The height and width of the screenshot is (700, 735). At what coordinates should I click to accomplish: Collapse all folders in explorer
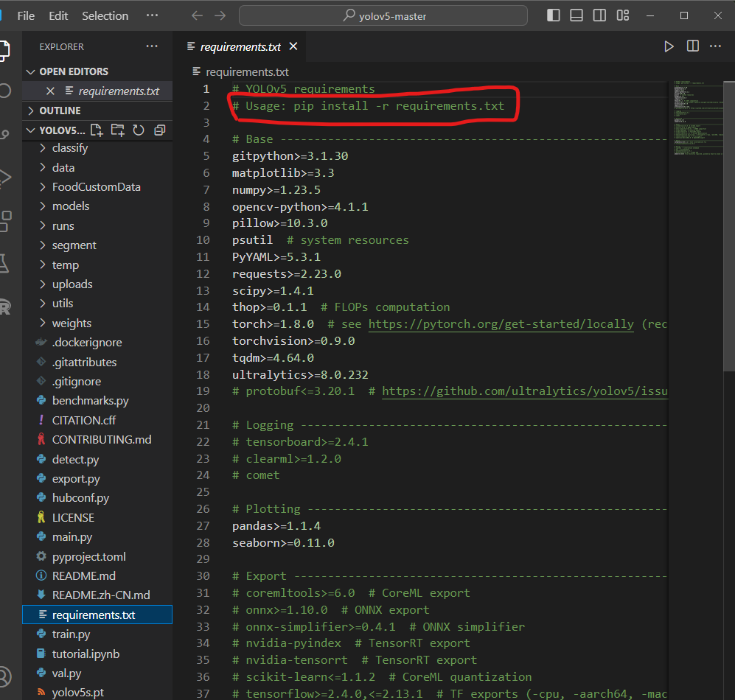(160, 130)
